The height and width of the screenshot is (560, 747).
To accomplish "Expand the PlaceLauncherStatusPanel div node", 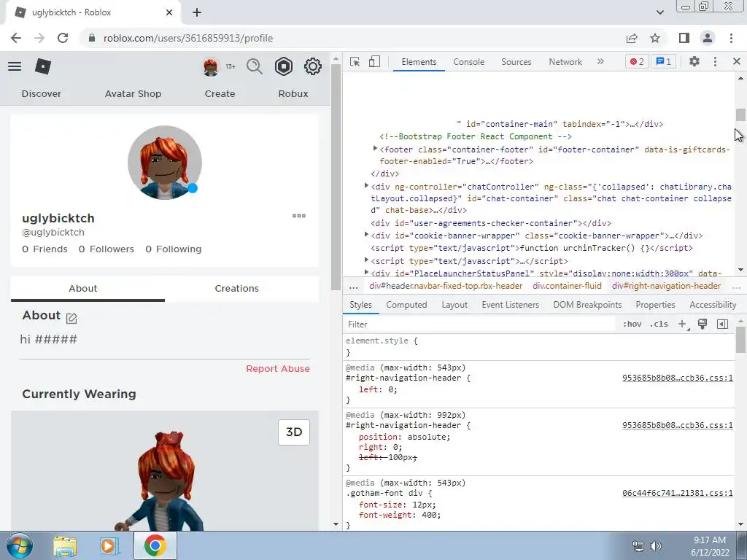I will pos(366,273).
